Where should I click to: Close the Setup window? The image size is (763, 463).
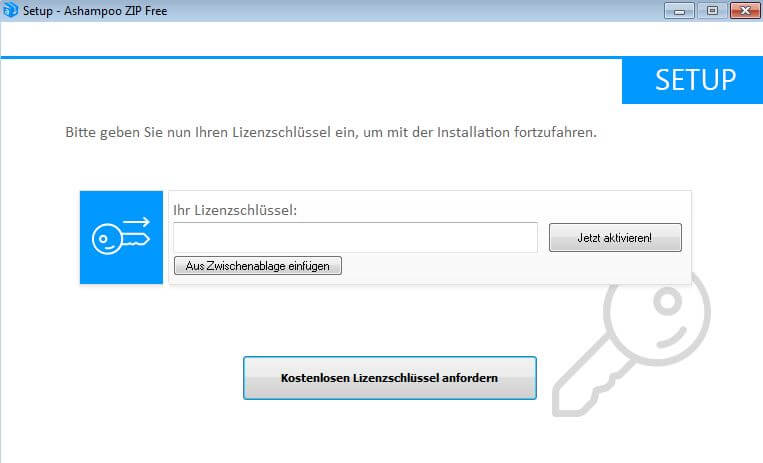point(745,11)
